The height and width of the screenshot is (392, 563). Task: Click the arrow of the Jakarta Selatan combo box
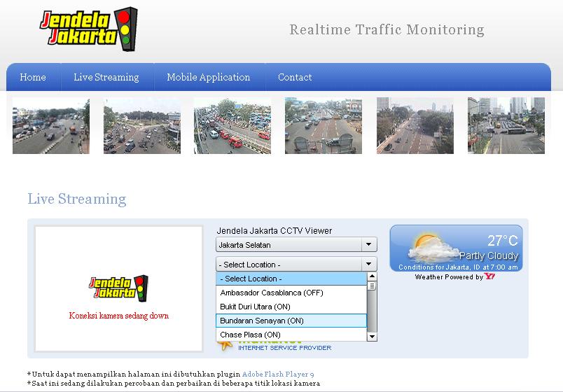(x=368, y=244)
